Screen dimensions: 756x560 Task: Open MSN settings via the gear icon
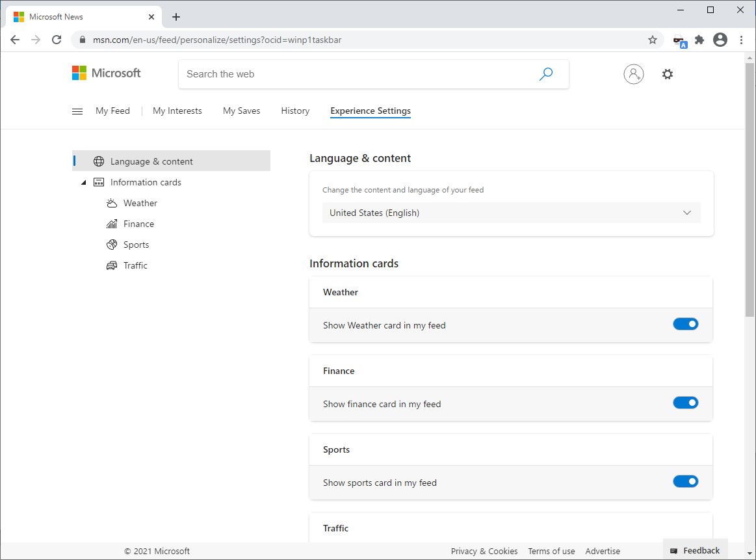[668, 73]
